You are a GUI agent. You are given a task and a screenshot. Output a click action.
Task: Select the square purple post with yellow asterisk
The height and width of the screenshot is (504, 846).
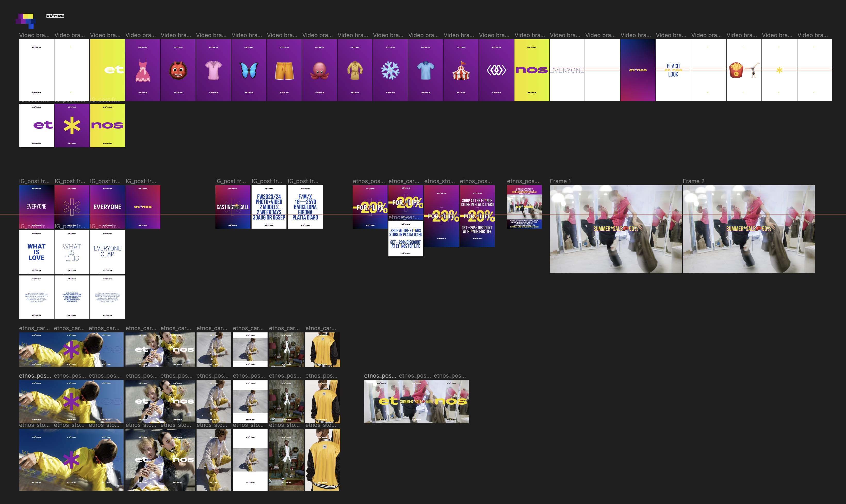pos(72,125)
